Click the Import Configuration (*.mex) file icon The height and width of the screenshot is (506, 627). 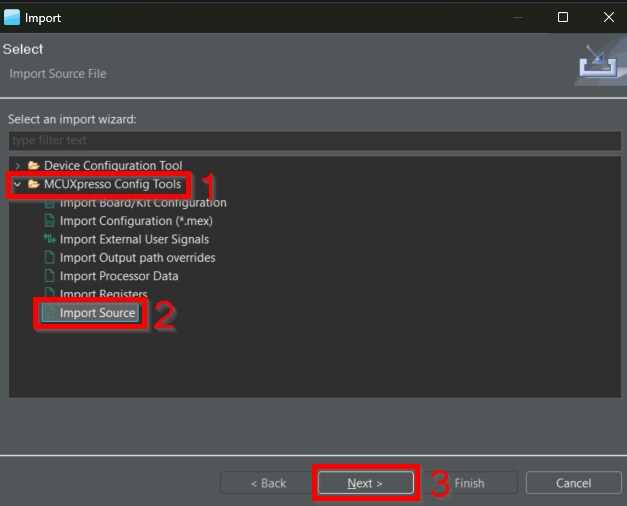(x=49, y=221)
